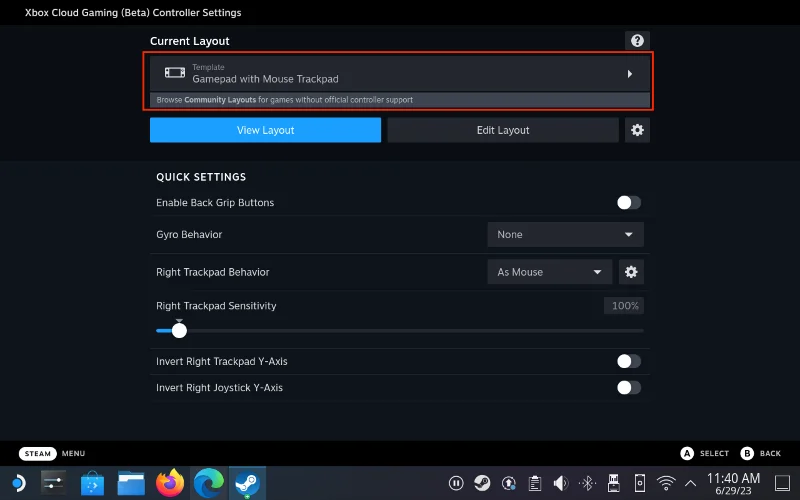Image resolution: width=800 pixels, height=500 pixels.
Task: Click the volume speaker tray icon
Action: [x=562, y=483]
